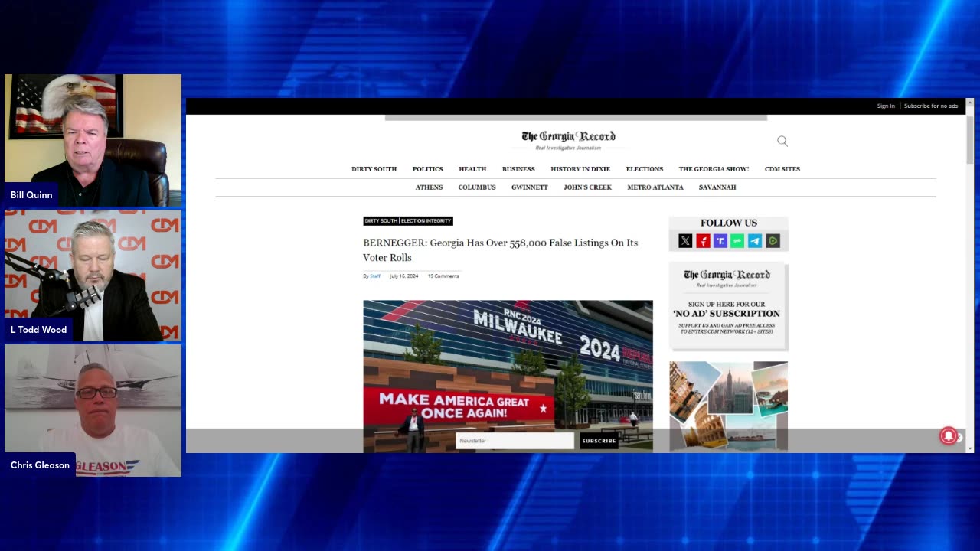The height and width of the screenshot is (551, 980).
Task: Open the purple T social icon
Action: 720,241
